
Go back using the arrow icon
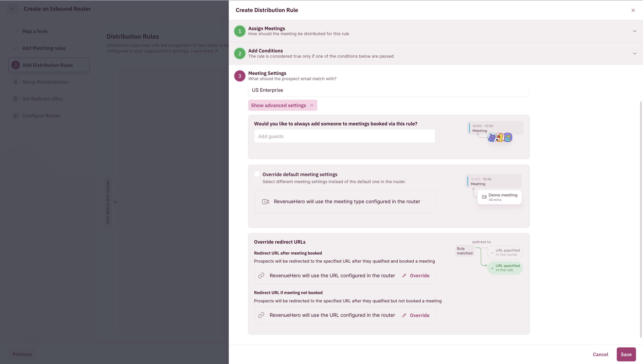(12, 9)
